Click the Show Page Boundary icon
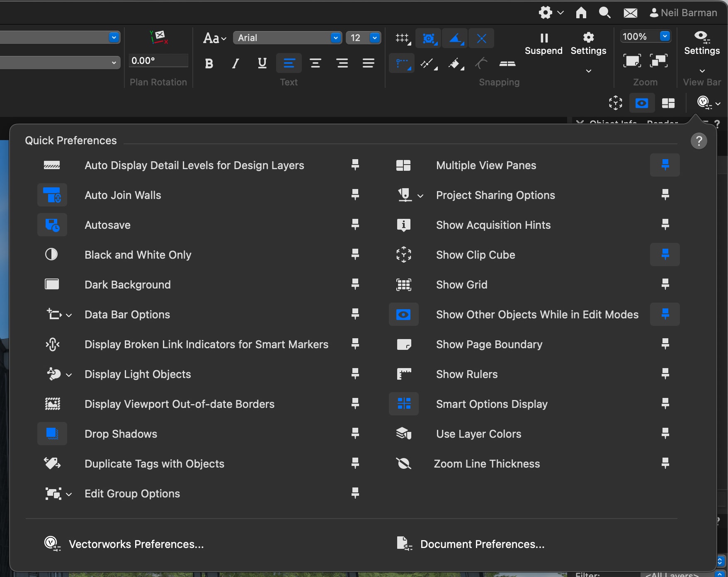Viewport: 728px width, 577px height. [403, 344]
